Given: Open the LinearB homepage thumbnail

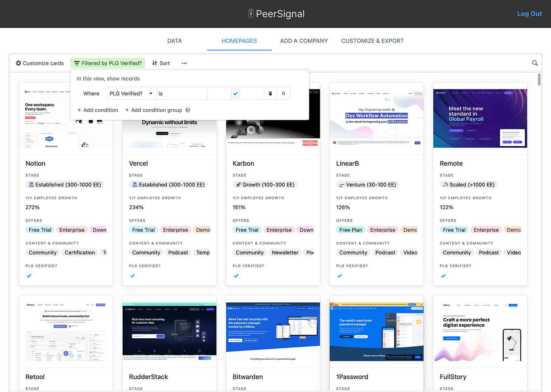Looking at the screenshot, I should pyautogui.click(x=377, y=118).
